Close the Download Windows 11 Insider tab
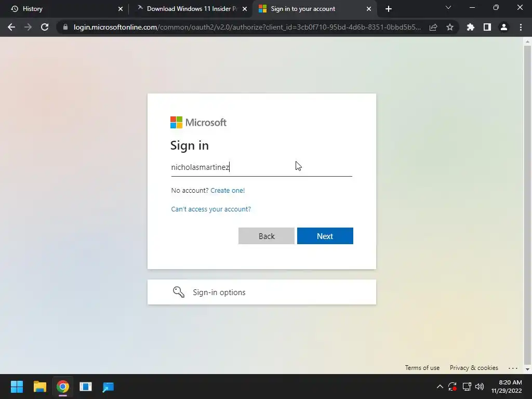The image size is (532, 399). pos(245,9)
